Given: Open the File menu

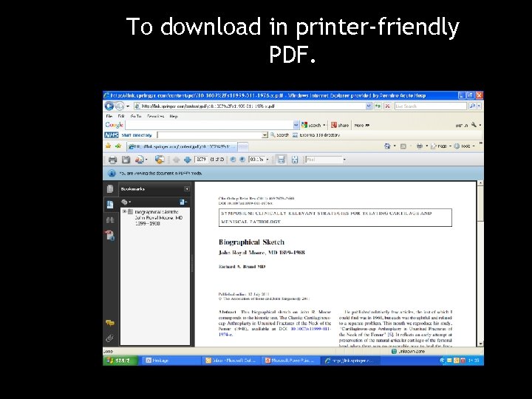Looking at the screenshot, I should click(109, 116).
